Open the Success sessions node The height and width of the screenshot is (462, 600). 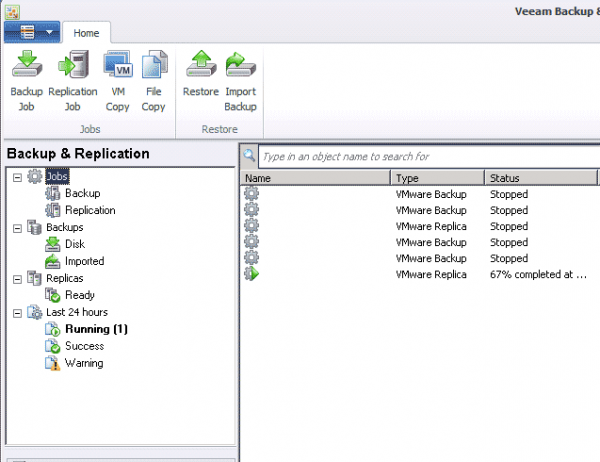85,346
